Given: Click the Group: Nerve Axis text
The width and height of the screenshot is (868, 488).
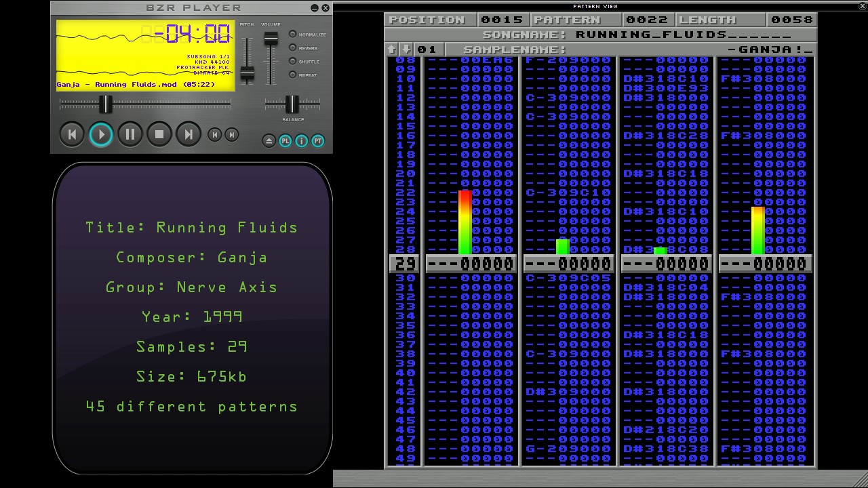Looking at the screenshot, I should point(192,287).
